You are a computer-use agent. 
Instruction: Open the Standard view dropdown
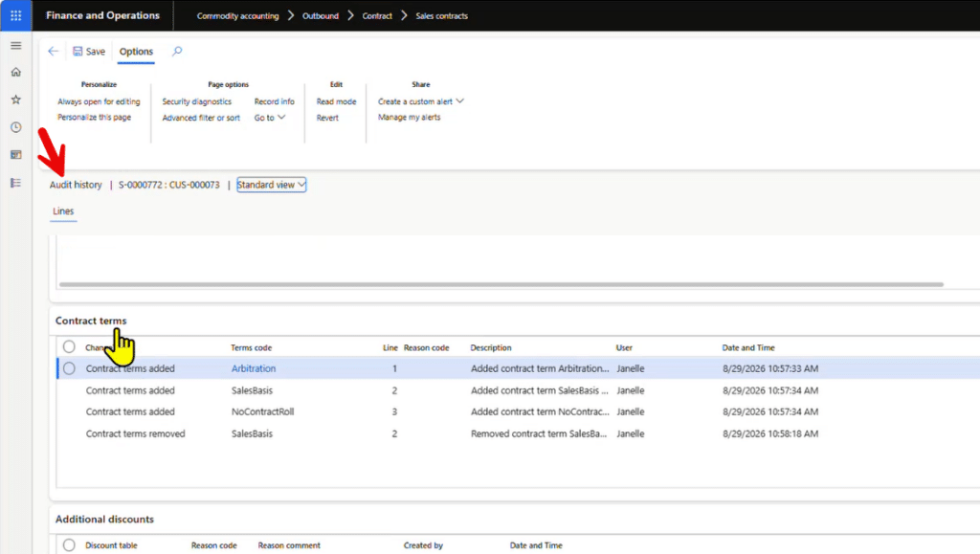click(271, 185)
